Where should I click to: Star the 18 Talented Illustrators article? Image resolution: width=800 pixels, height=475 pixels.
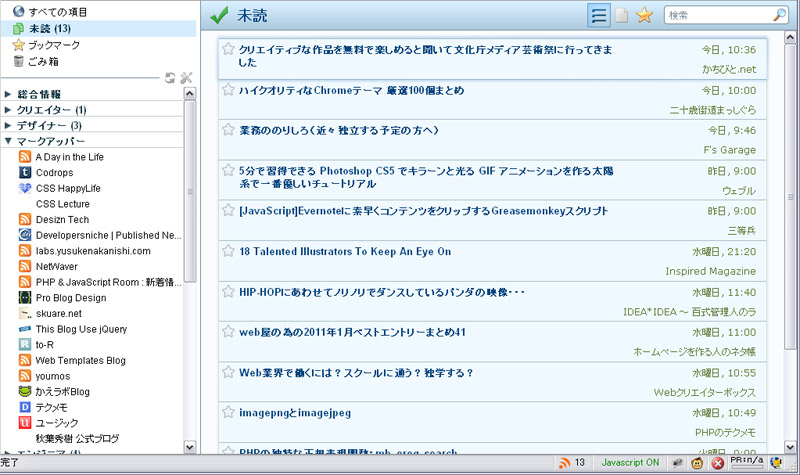click(228, 252)
